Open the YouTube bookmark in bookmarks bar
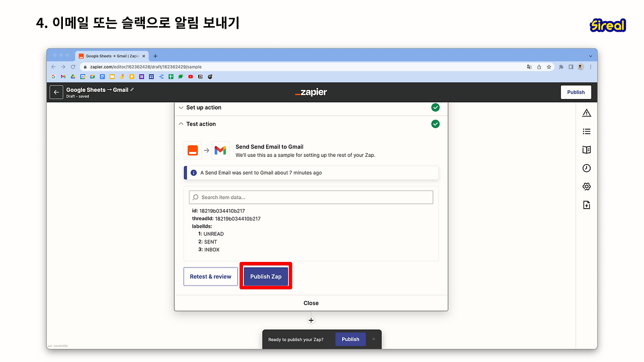644x362 pixels. [x=191, y=77]
